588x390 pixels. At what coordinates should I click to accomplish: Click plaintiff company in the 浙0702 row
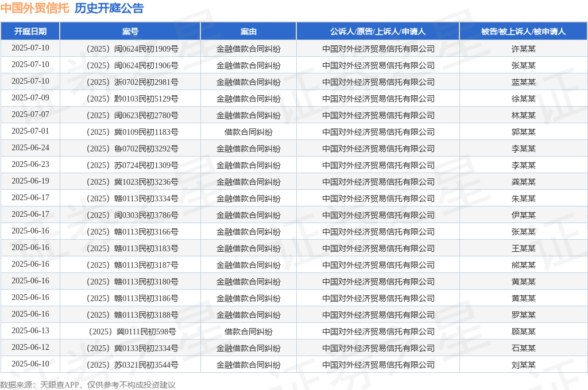(378, 82)
